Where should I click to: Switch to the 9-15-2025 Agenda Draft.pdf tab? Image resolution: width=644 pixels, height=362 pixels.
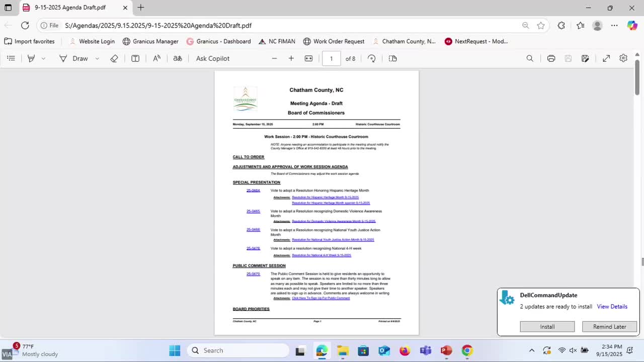pos(70,8)
